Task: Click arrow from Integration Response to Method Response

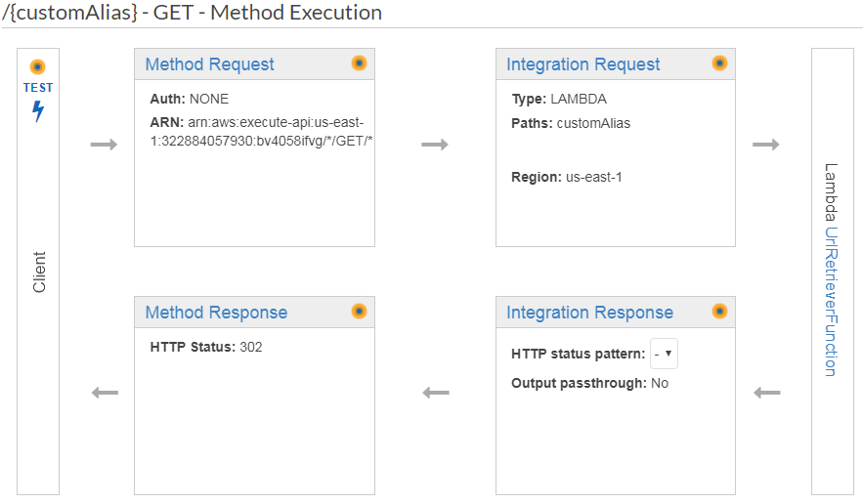Action: (435, 393)
